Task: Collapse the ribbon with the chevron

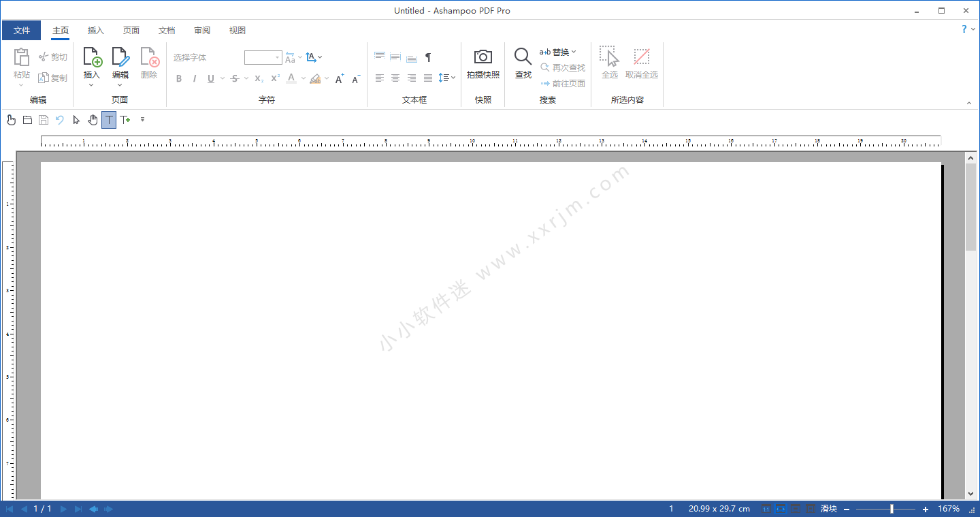Action: [x=969, y=103]
